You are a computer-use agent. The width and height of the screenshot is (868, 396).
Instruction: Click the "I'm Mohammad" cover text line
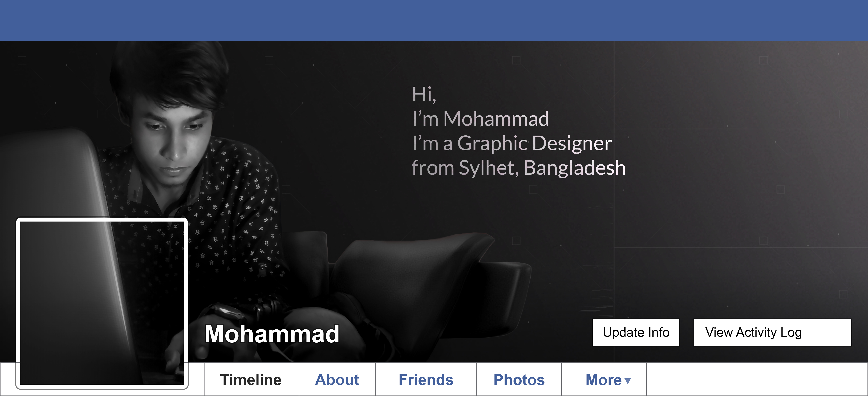(481, 119)
